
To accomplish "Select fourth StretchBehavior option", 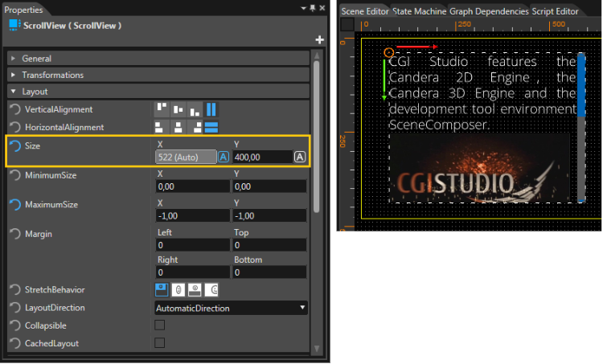I will (211, 290).
